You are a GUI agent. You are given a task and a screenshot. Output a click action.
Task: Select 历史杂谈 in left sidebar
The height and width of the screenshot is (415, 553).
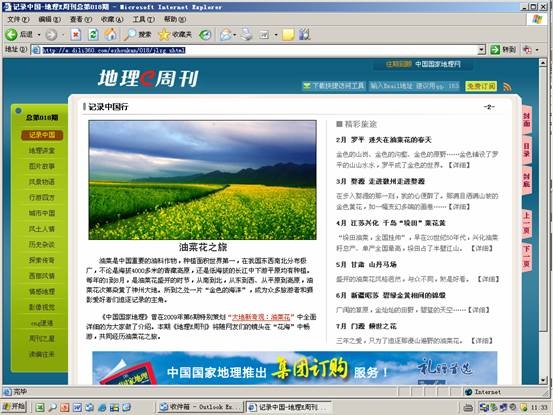42,244
